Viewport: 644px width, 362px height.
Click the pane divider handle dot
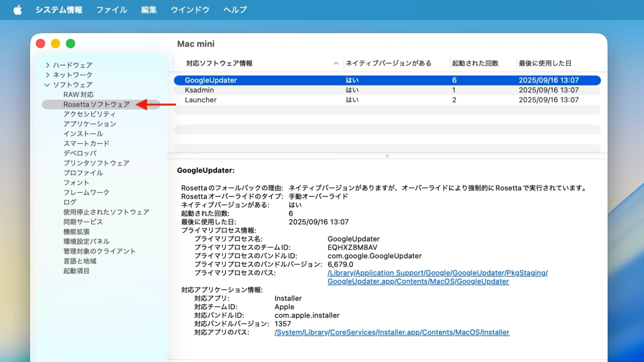point(387,156)
